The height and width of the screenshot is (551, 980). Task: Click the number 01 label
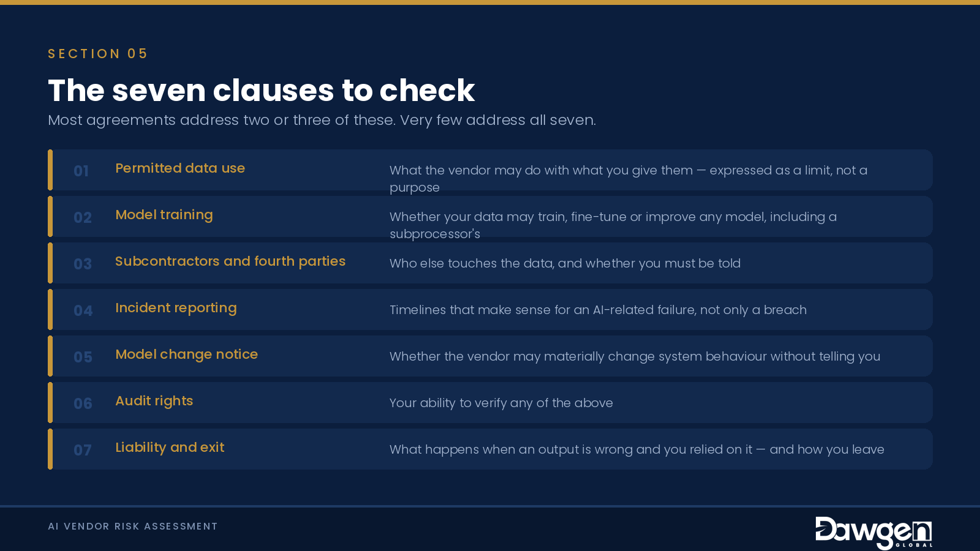pyautogui.click(x=81, y=171)
